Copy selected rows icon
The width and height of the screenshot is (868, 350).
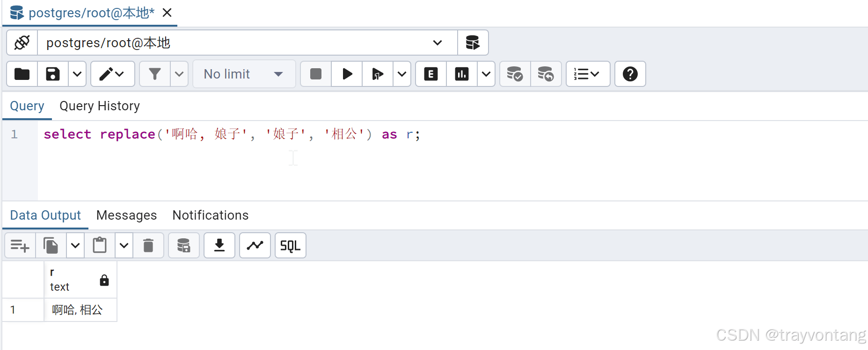pyautogui.click(x=51, y=245)
